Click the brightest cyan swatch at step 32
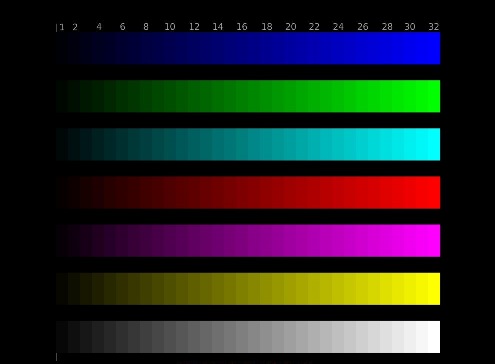This screenshot has height=364, width=495. pos(434,144)
